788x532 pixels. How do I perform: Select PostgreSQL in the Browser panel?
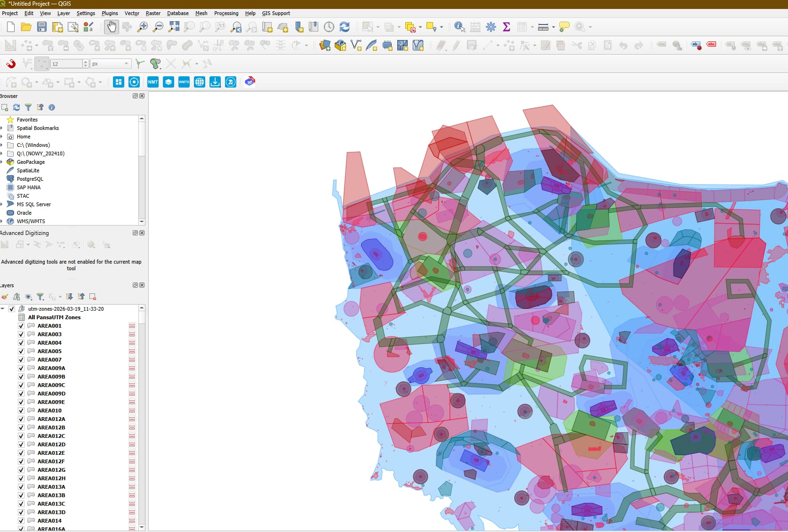pos(30,179)
